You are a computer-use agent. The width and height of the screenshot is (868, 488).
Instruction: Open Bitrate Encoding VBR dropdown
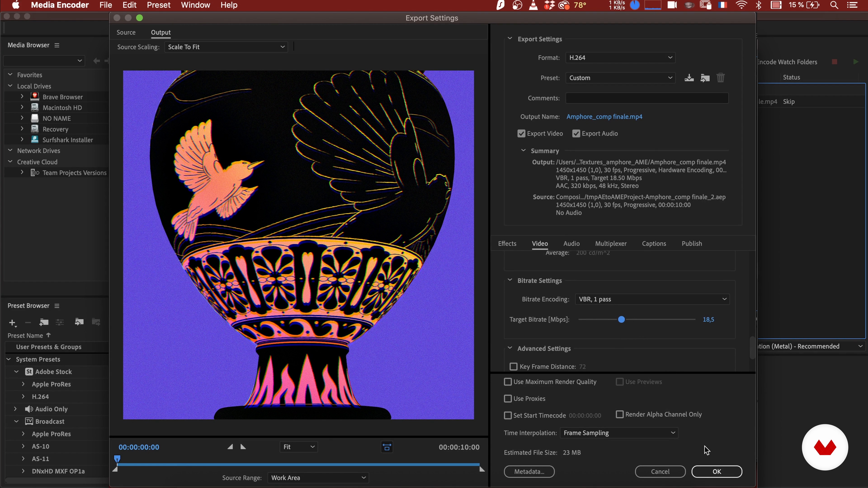(652, 299)
